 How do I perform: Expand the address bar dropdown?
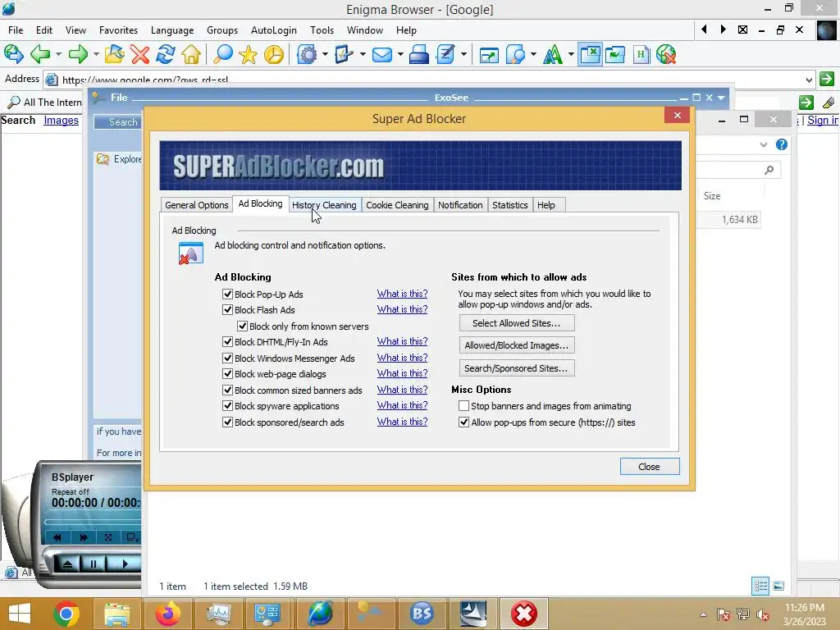click(809, 80)
